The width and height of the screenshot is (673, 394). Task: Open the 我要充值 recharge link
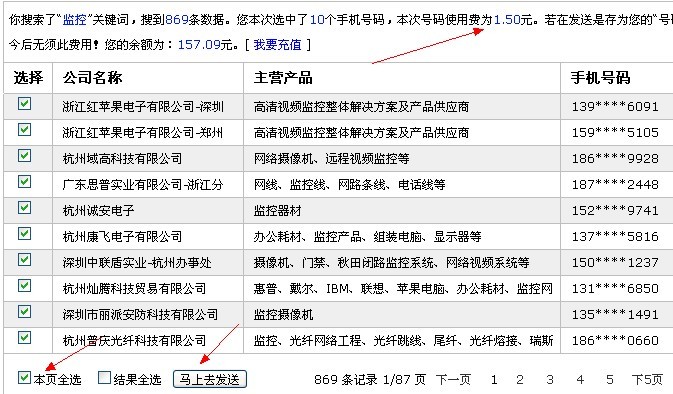point(277,45)
